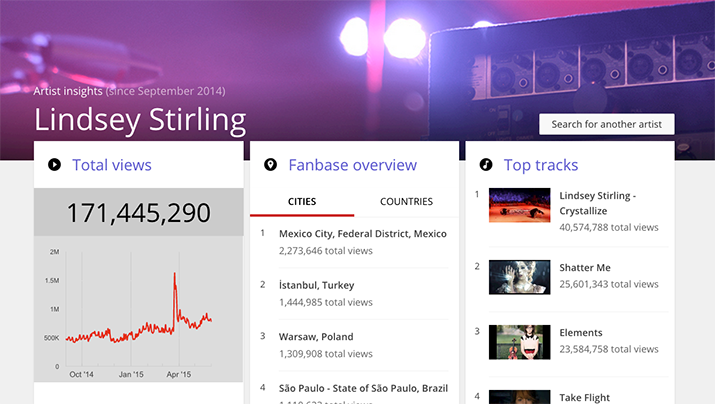The width and height of the screenshot is (715, 404).
Task: Click the Jan '15 axis label
Action: 131,374
